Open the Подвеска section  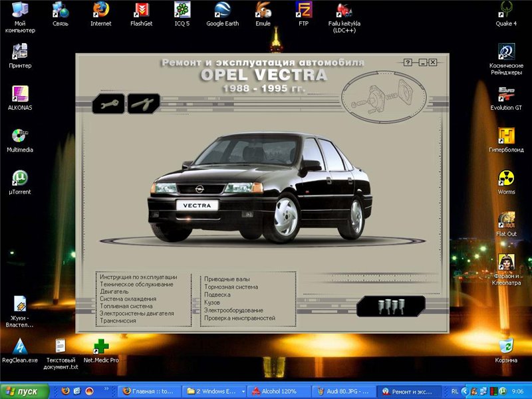pyautogui.click(x=217, y=295)
